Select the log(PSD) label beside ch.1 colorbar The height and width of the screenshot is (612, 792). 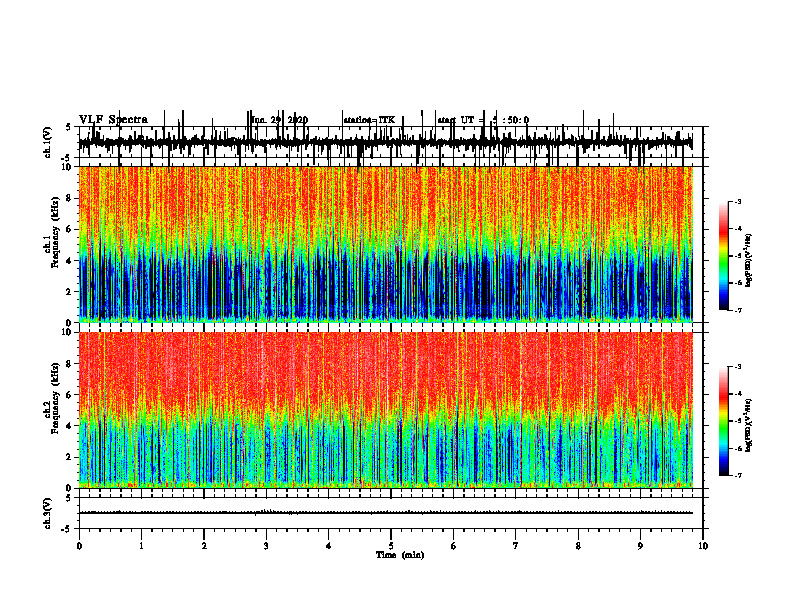point(748,260)
